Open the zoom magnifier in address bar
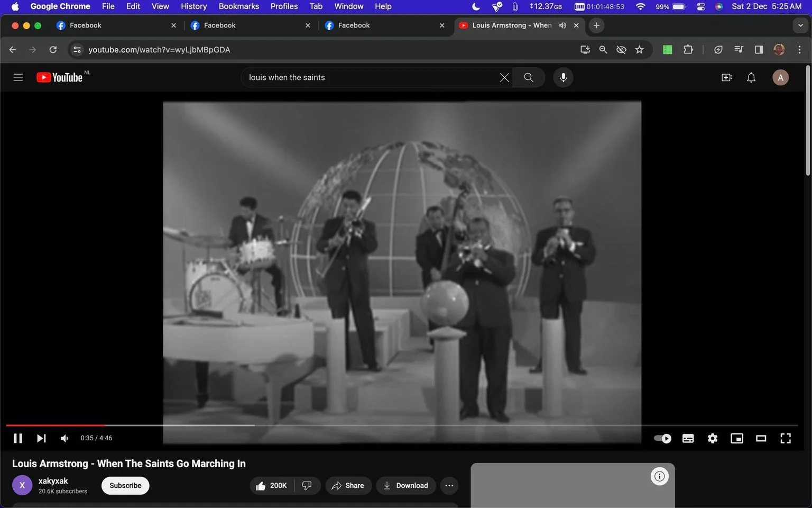Image resolution: width=812 pixels, height=508 pixels. coord(603,50)
